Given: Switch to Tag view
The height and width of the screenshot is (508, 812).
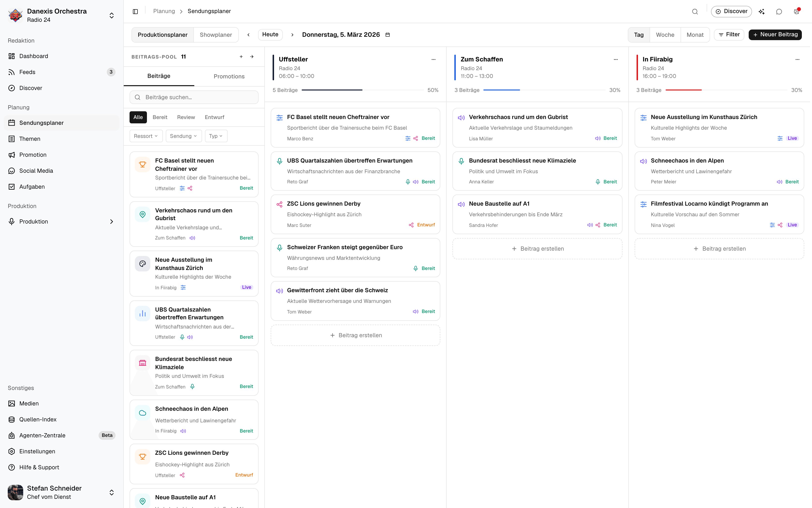Looking at the screenshot, I should (639, 35).
